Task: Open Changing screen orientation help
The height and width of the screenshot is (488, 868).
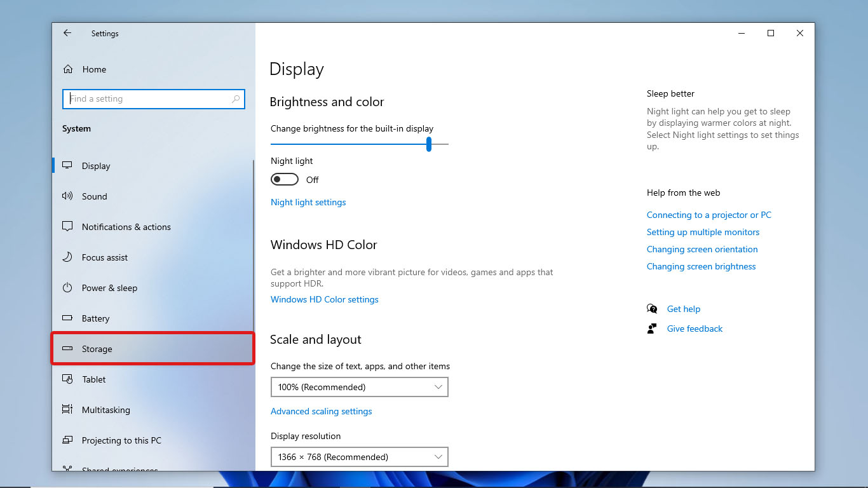Action: coord(702,249)
